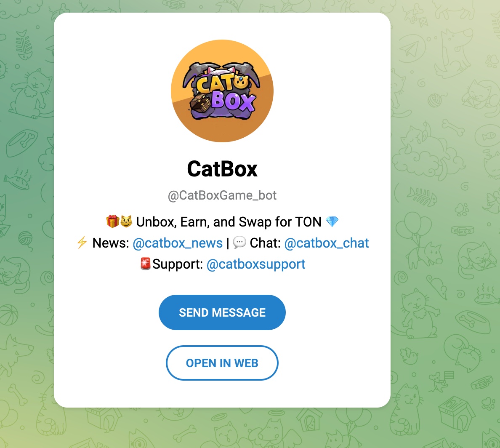The image size is (500, 448).
Task: Click the 'Support:' label text
Action: point(178,264)
